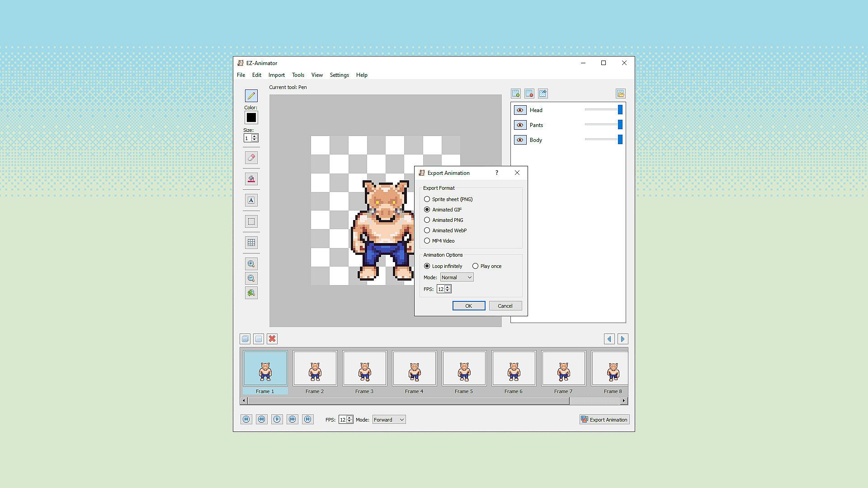Select the Fill bucket tool
868x488 pixels.
point(251,179)
